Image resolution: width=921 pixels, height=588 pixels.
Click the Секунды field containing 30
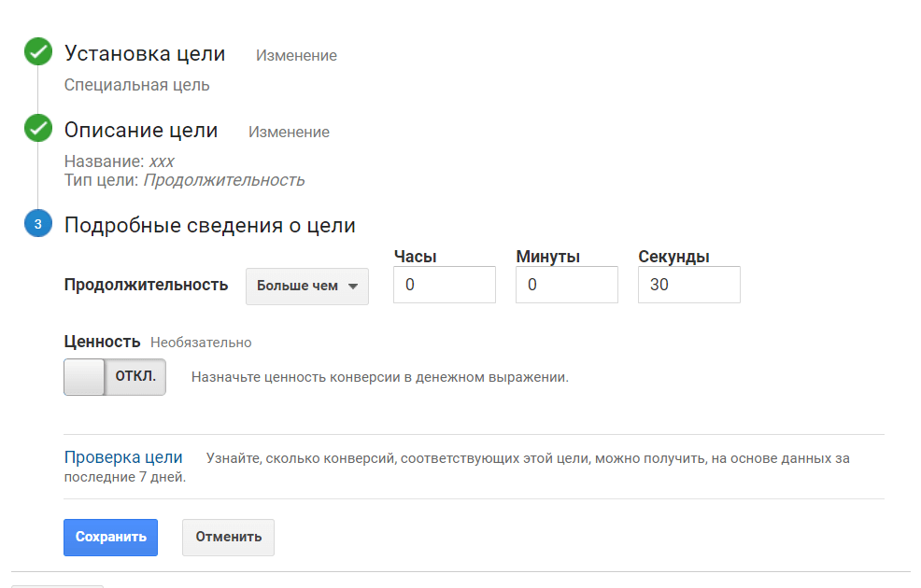tap(688, 286)
